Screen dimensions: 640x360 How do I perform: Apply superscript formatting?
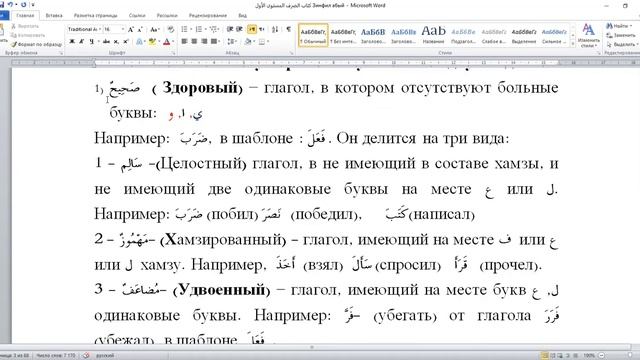[126, 41]
